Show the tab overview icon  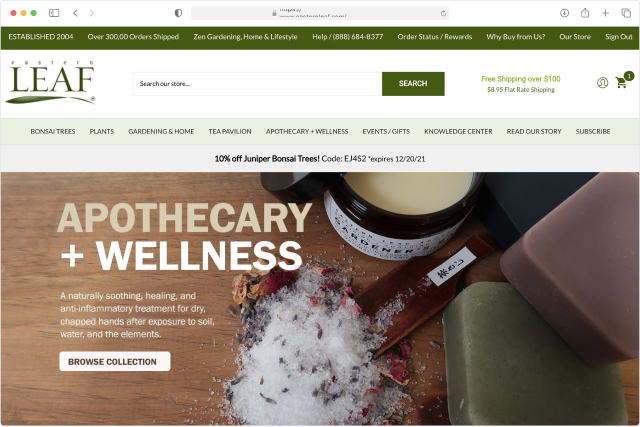[626, 13]
